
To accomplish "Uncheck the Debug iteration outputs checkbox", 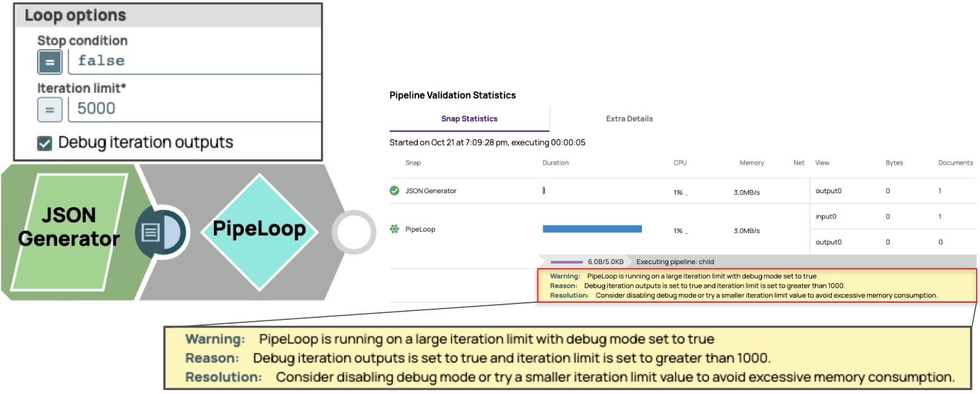I will click(44, 143).
